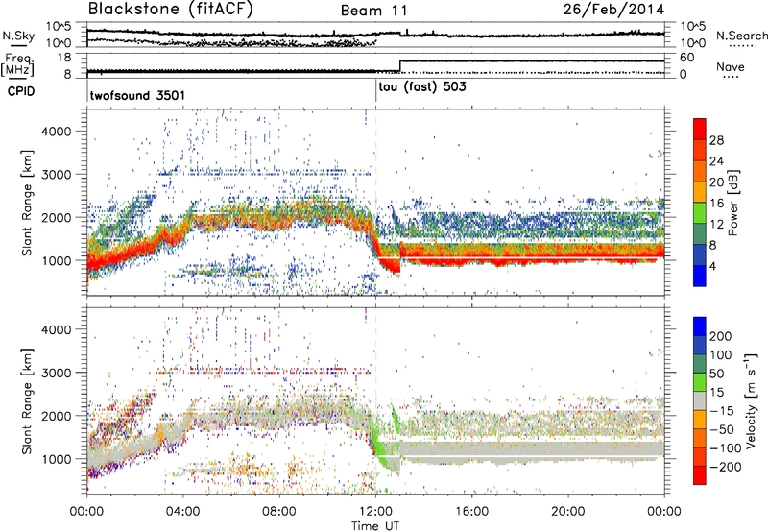Click the "Time UT" axis label
The height and width of the screenshot is (532, 768).
coord(375,526)
